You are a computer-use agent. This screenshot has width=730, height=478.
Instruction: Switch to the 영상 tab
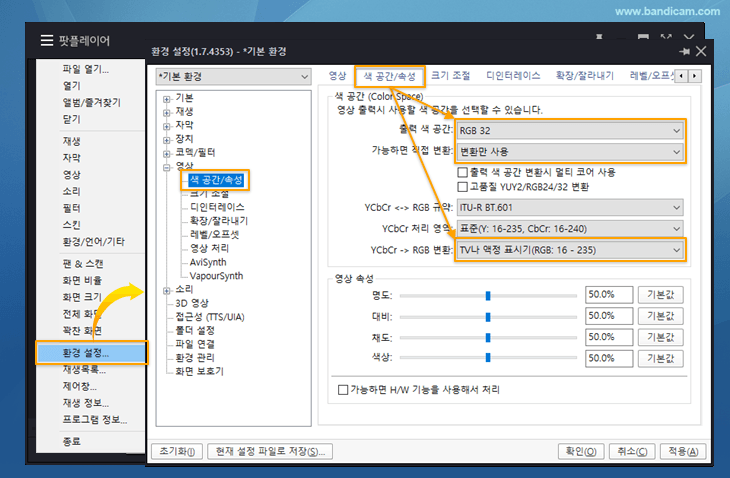coord(337,76)
